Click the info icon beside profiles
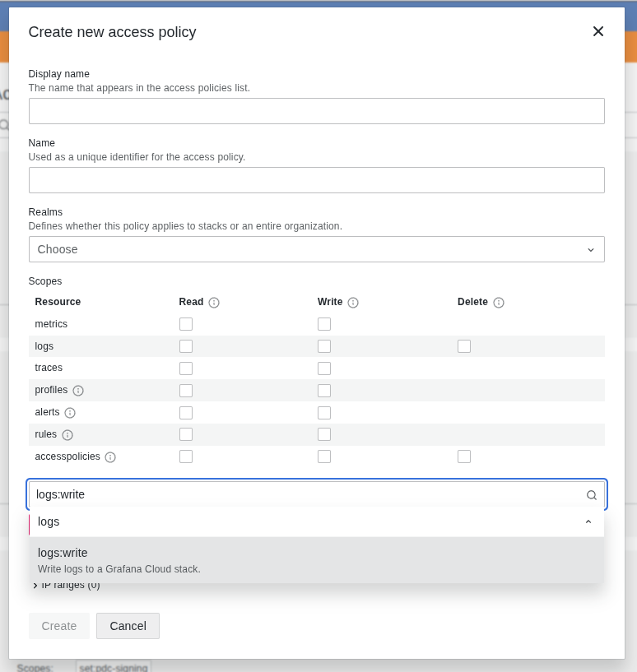 78,391
